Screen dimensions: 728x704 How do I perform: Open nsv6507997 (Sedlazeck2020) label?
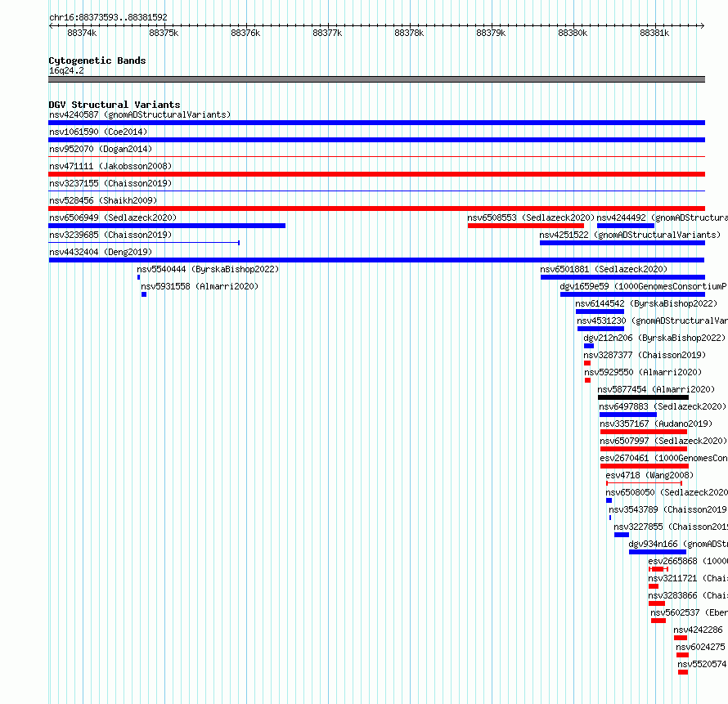click(x=663, y=441)
